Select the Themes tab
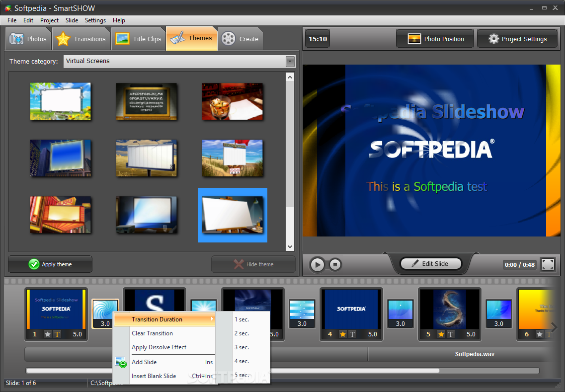This screenshot has width=565, height=392. 192,38
